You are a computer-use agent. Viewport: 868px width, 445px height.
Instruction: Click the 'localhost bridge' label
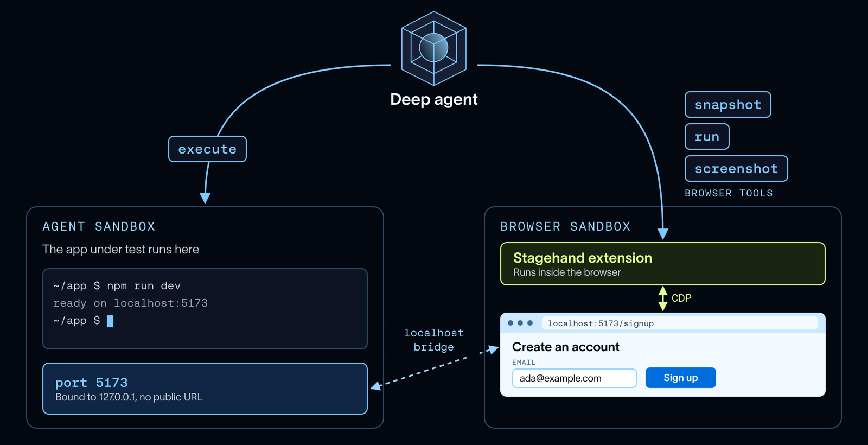tap(434, 340)
